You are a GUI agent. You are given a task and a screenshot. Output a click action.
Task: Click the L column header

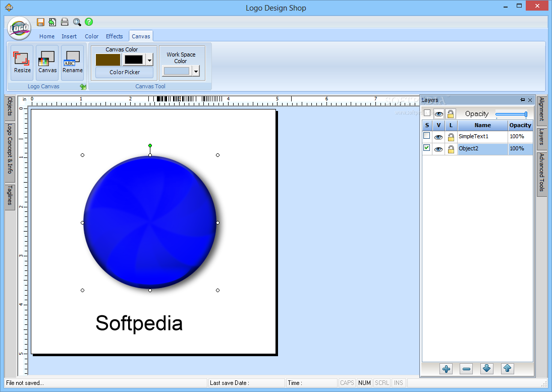click(451, 125)
